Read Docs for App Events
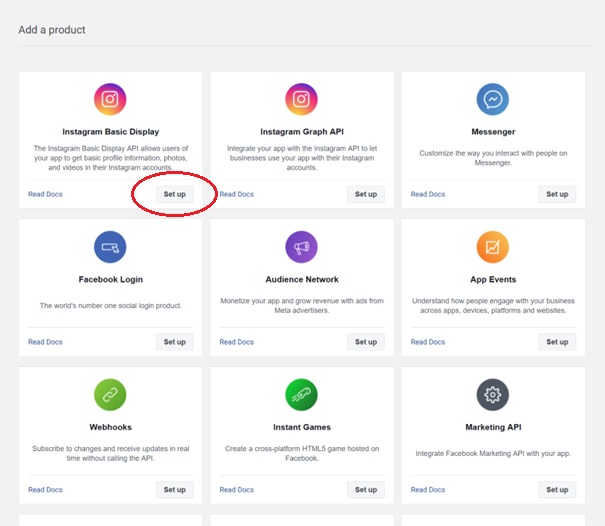The image size is (605, 526). [x=427, y=342]
